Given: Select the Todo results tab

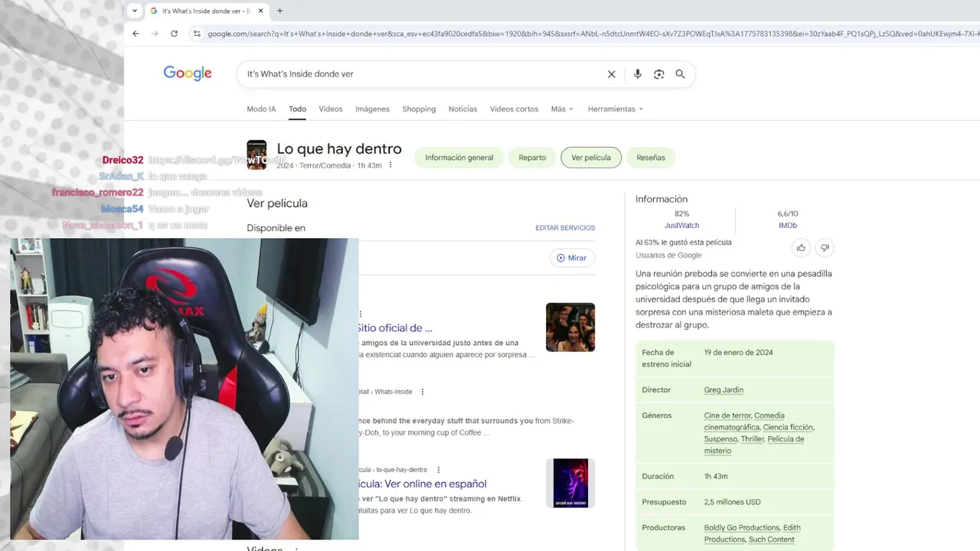Looking at the screenshot, I should tap(297, 109).
